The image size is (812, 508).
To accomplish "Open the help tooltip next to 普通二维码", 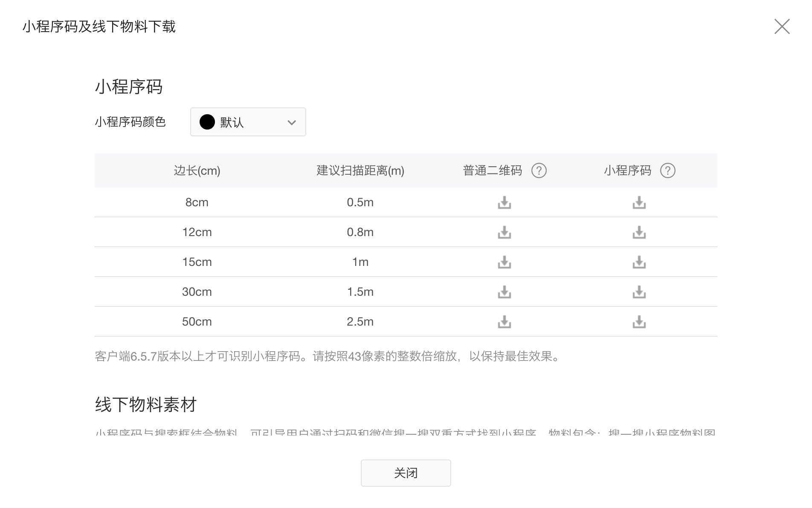I will (539, 170).
